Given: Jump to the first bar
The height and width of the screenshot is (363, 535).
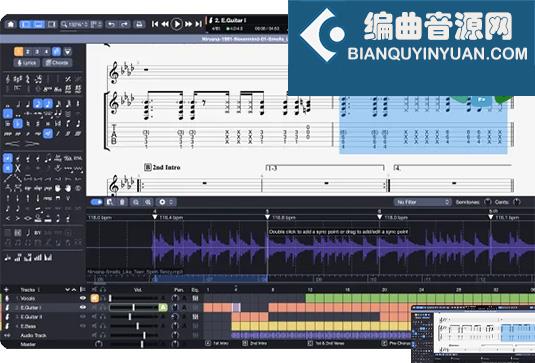Looking at the screenshot, I should click(x=155, y=24).
